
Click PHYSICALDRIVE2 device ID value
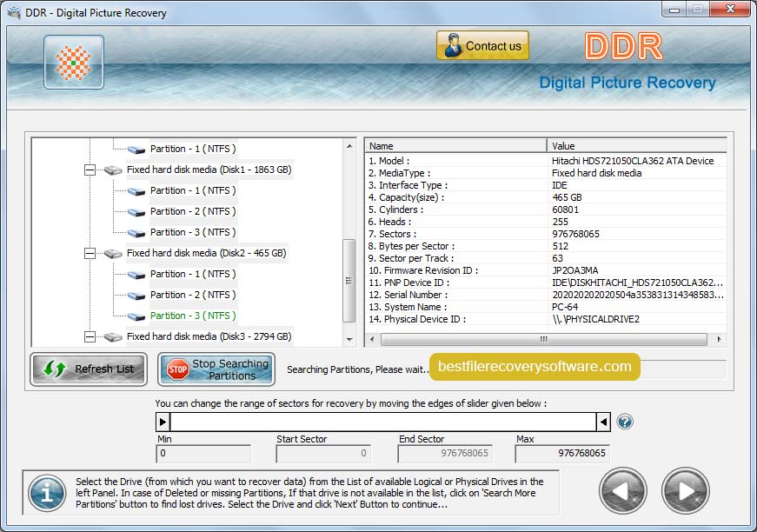pos(595,319)
